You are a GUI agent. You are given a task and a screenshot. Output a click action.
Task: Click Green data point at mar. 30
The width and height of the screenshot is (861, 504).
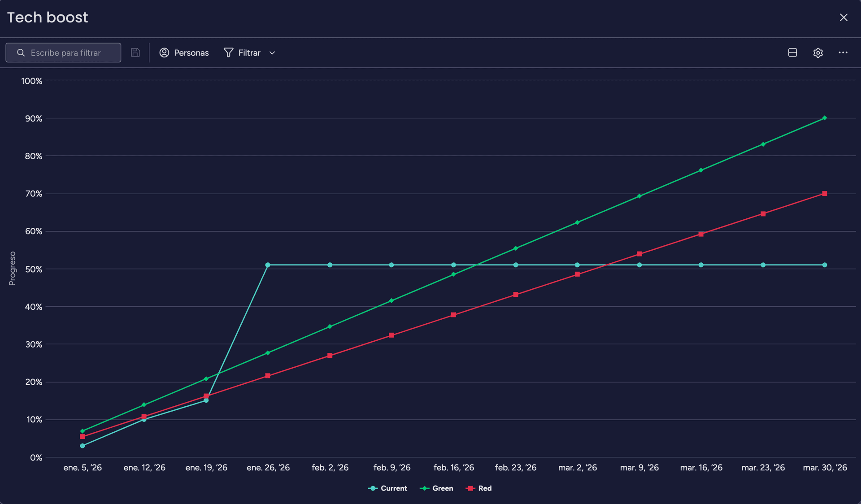824,118
